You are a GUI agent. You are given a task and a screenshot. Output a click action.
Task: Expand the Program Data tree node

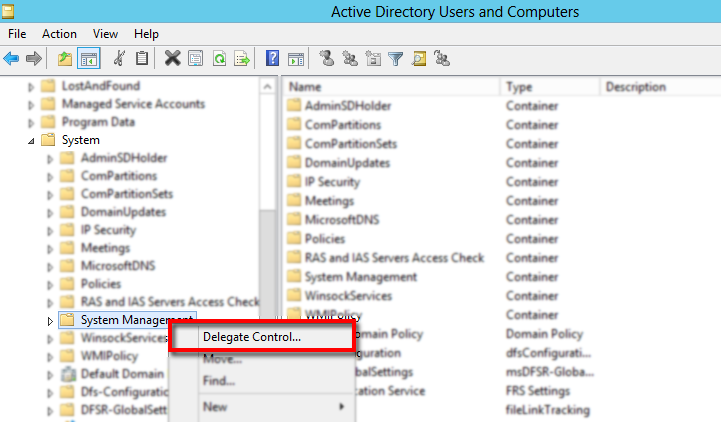click(31, 123)
